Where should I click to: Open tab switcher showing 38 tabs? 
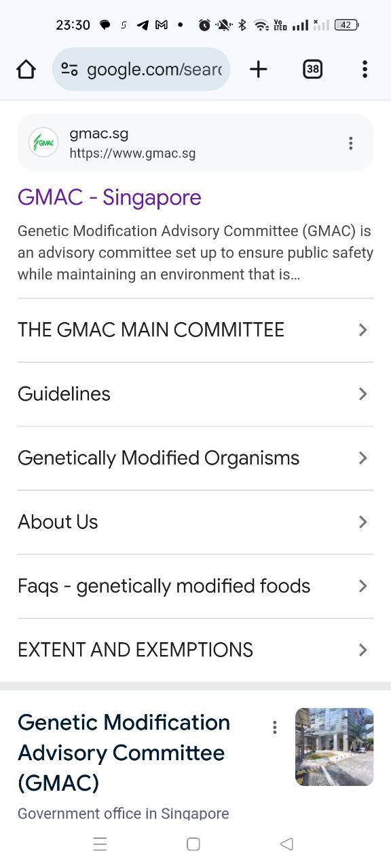pyautogui.click(x=312, y=69)
